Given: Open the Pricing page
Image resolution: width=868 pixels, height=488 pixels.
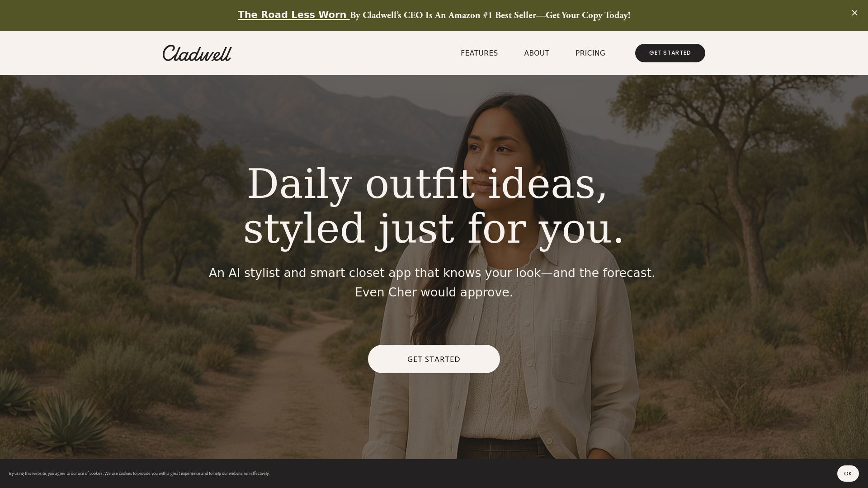Looking at the screenshot, I should point(590,53).
